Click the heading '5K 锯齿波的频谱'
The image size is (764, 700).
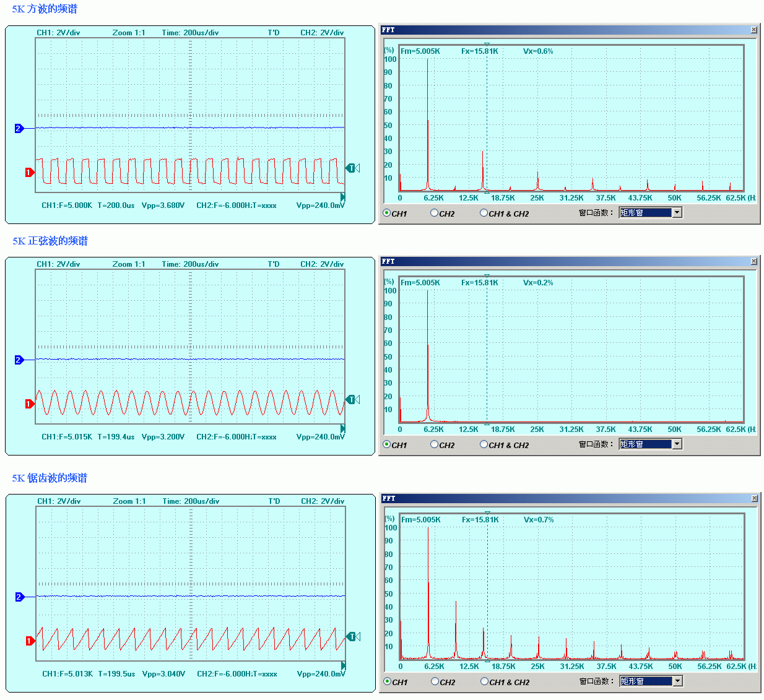point(50,478)
